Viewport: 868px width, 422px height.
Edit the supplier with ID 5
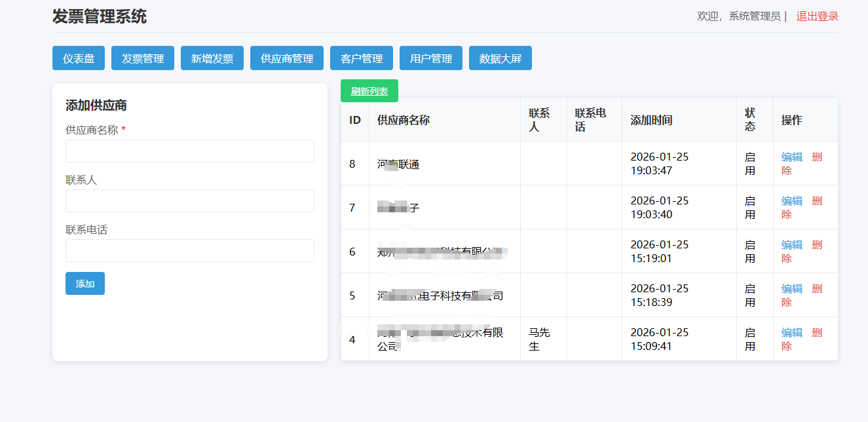(792, 289)
